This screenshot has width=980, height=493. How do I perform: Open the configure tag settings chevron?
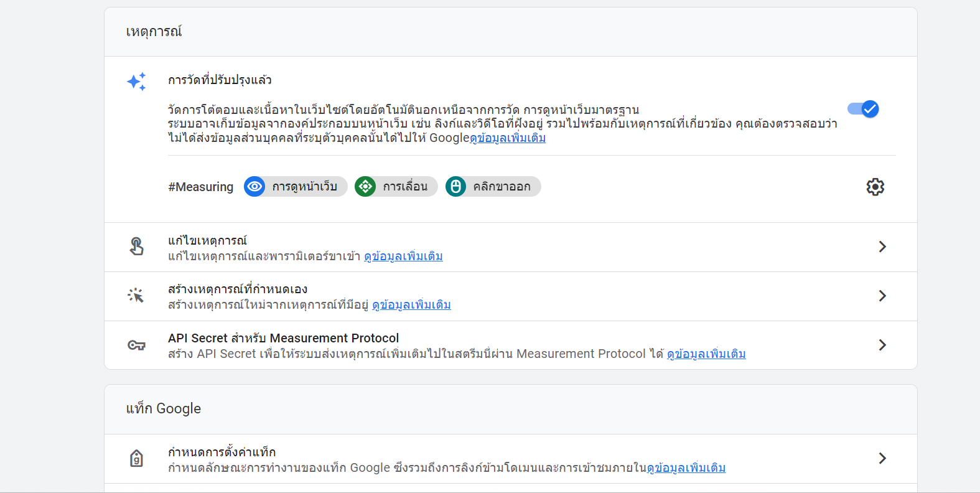coord(882,459)
